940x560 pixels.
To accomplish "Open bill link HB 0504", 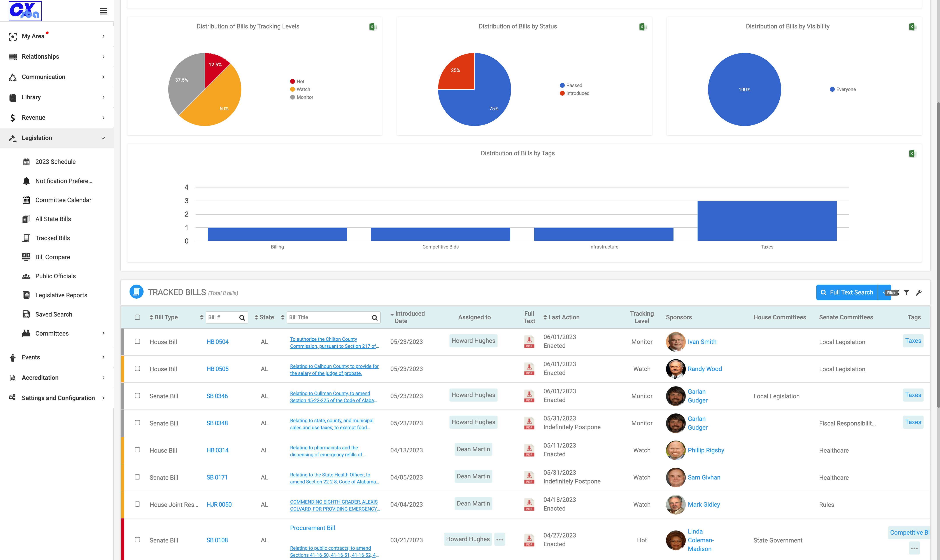I will (217, 342).
